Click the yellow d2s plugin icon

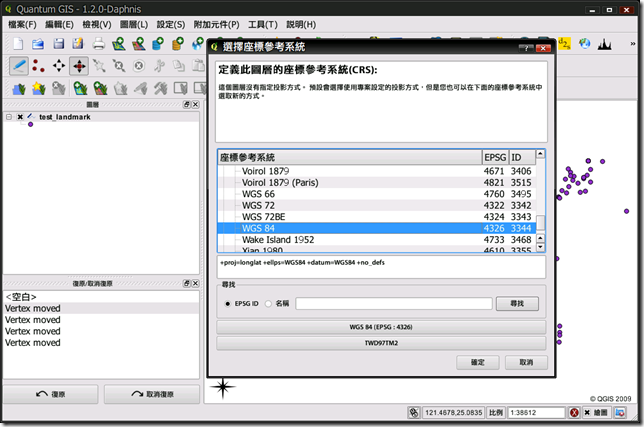[564, 44]
